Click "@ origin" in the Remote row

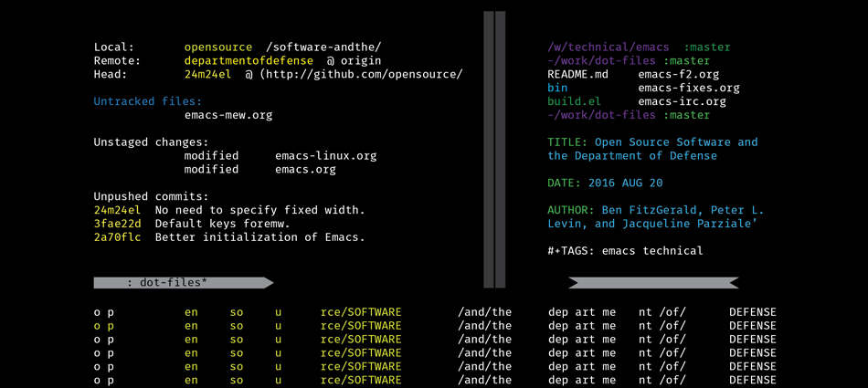[354, 61]
